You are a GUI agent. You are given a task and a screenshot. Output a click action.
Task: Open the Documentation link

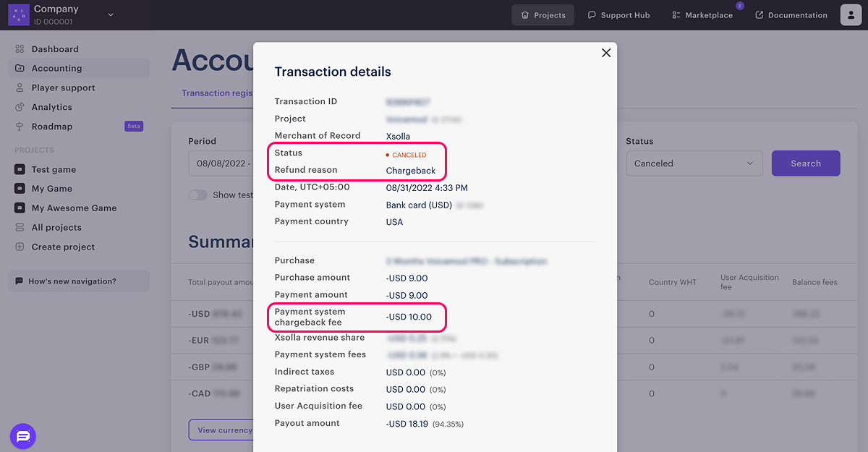coord(791,15)
